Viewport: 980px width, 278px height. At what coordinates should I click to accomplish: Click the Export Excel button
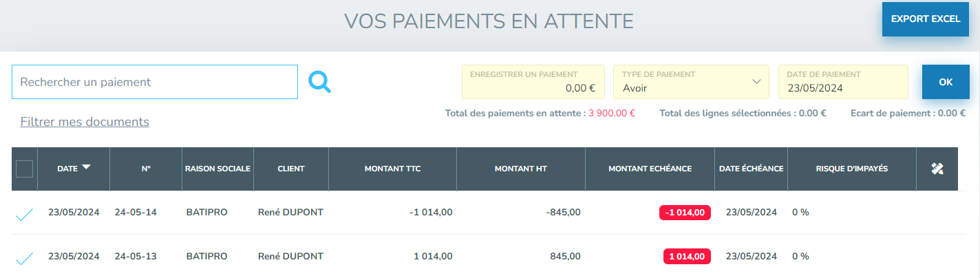click(x=926, y=19)
